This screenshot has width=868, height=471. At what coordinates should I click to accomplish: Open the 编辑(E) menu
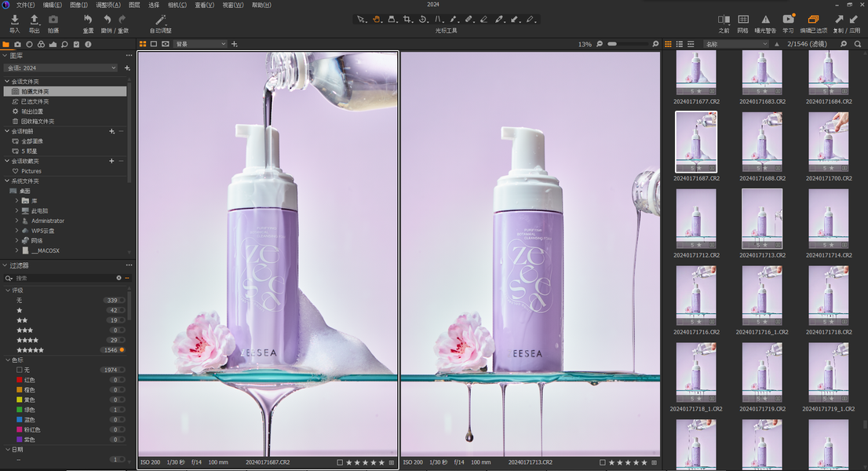53,5
